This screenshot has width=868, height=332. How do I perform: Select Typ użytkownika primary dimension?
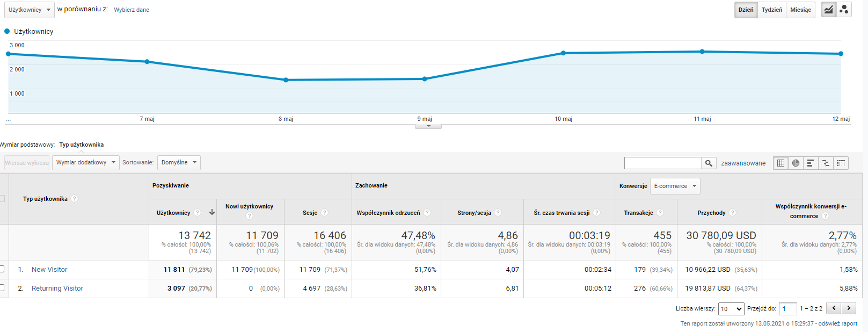tap(82, 145)
